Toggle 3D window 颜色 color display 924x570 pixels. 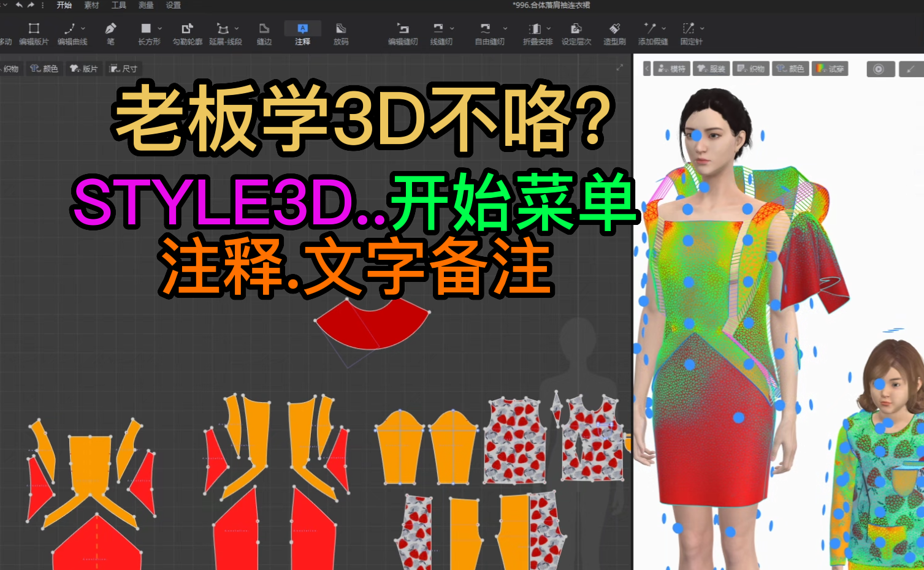[x=790, y=69]
